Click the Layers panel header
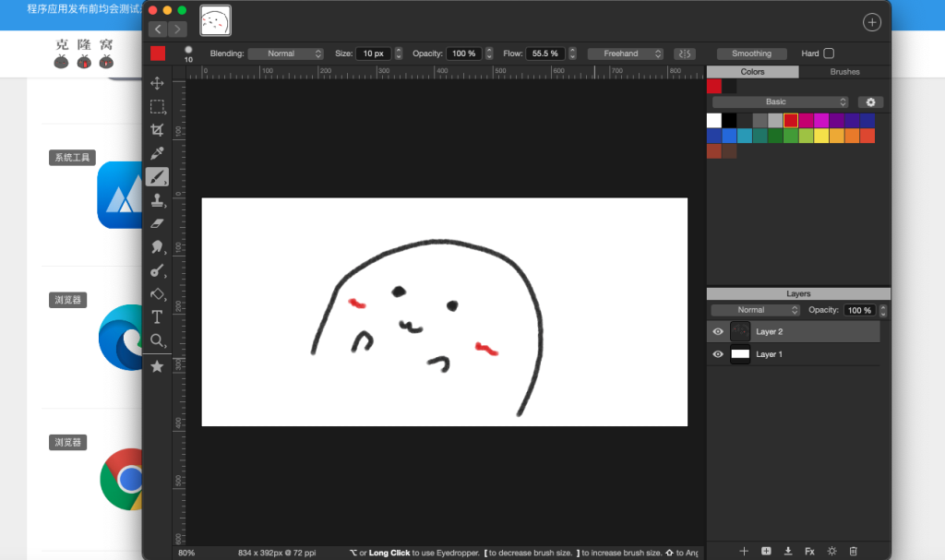 (x=798, y=293)
